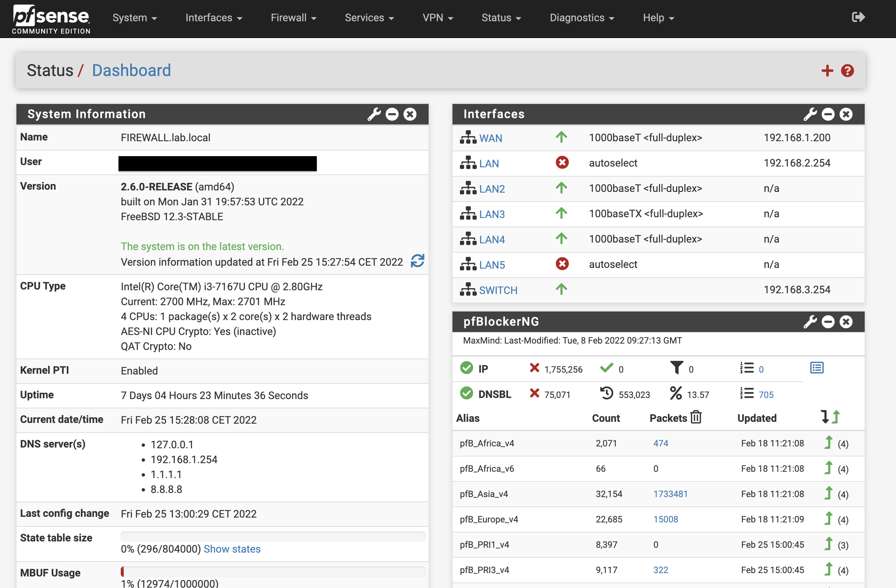896x588 pixels.
Task: Click the IP list count 0 link
Action: point(761,369)
